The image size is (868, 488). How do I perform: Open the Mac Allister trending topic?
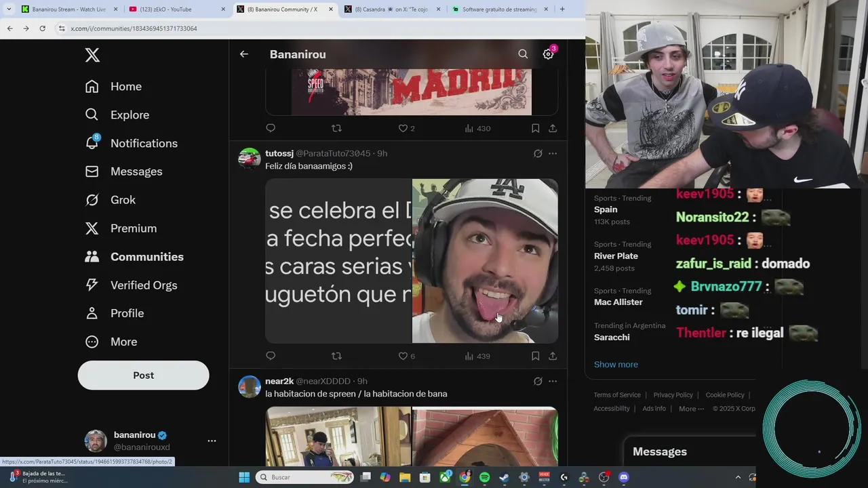(618, 302)
